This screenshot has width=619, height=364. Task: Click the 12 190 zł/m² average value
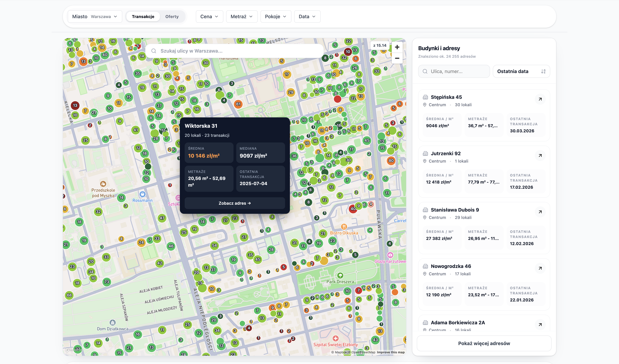tap(438, 295)
